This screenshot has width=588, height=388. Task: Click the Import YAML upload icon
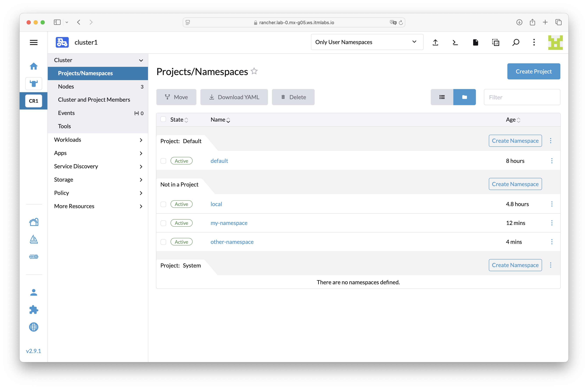pos(435,42)
